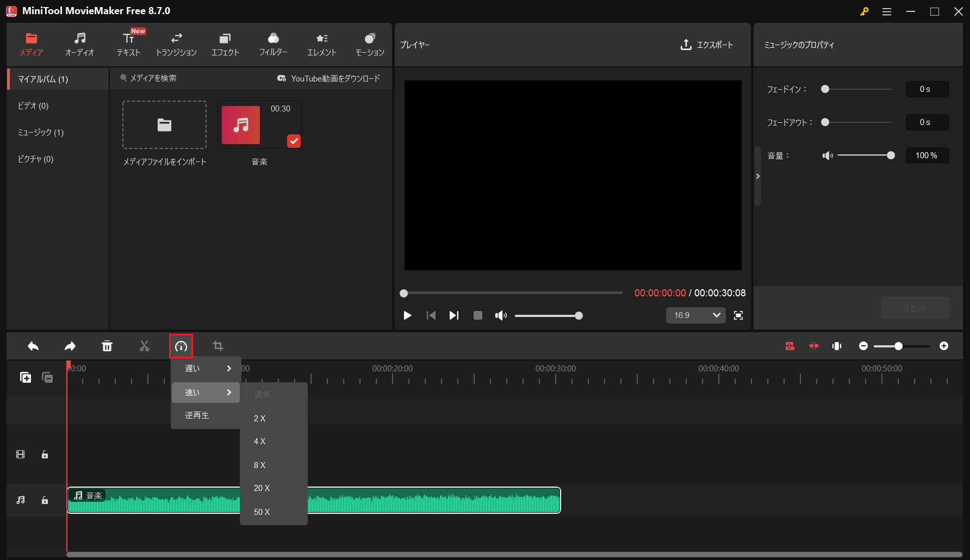
Task: Open the フィルター tab
Action: pyautogui.click(x=273, y=45)
